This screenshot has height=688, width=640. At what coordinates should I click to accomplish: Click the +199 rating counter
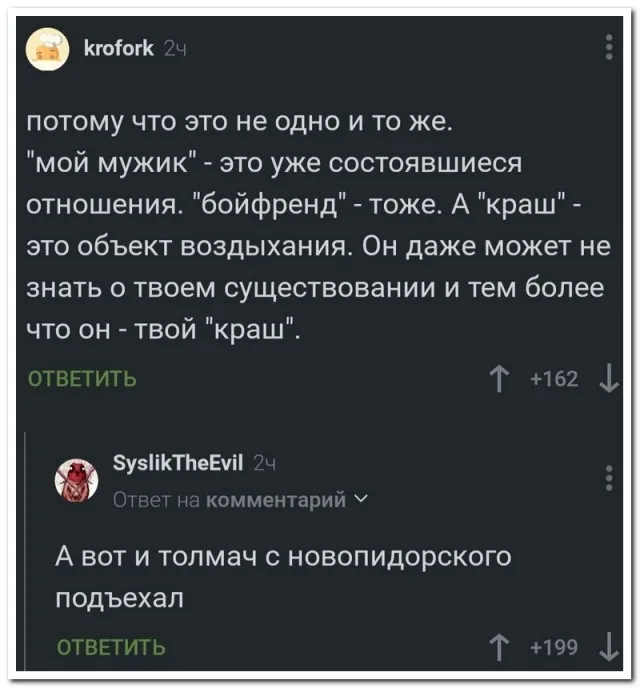tap(556, 647)
